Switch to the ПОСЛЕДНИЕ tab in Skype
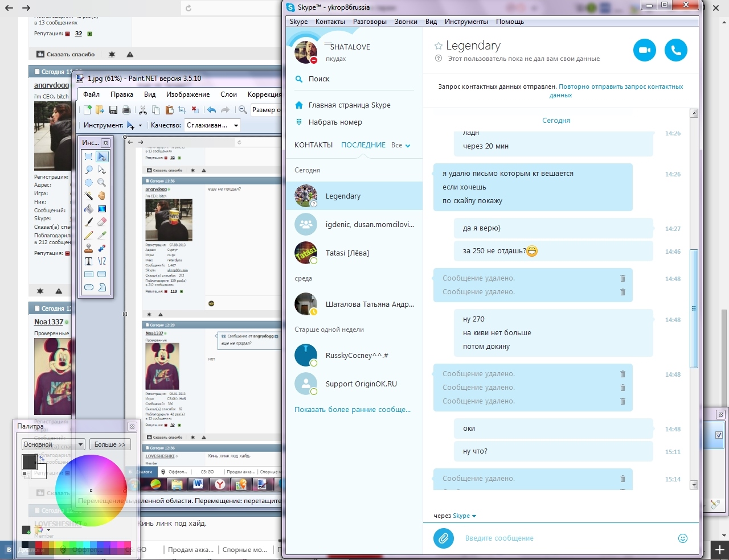729x560 pixels. (x=363, y=145)
